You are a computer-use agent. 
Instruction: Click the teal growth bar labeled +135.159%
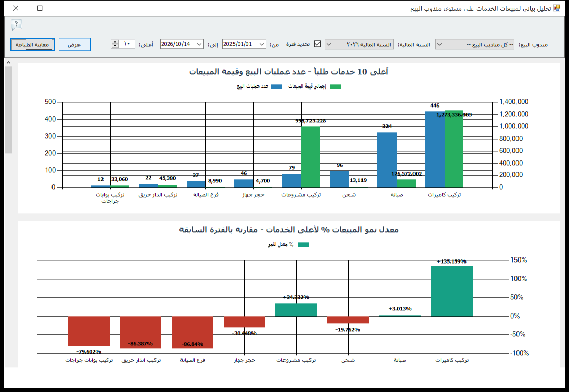(452, 291)
